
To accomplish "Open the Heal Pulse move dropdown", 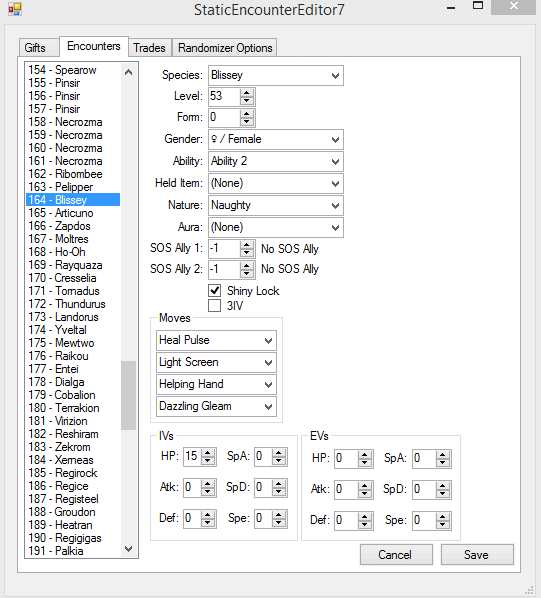I will [216, 340].
